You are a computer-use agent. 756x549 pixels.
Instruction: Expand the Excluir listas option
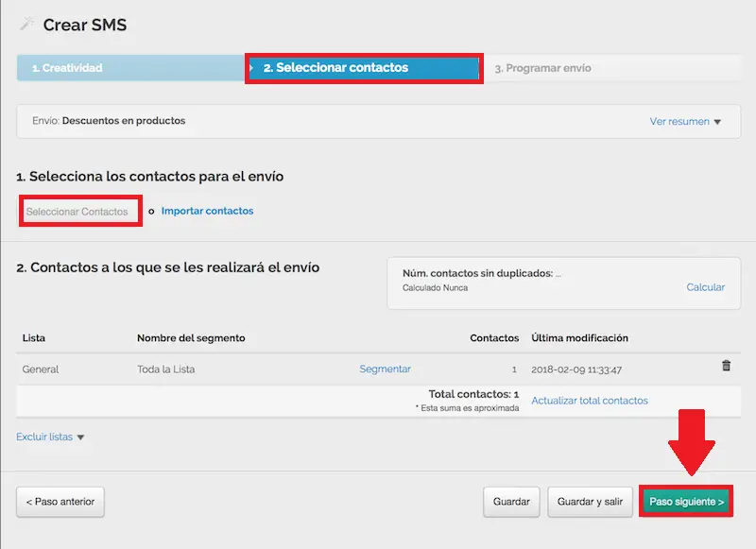[50, 437]
